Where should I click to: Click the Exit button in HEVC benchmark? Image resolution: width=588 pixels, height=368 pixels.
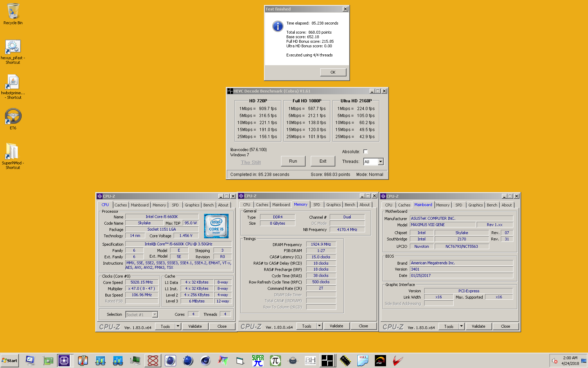tap(323, 161)
